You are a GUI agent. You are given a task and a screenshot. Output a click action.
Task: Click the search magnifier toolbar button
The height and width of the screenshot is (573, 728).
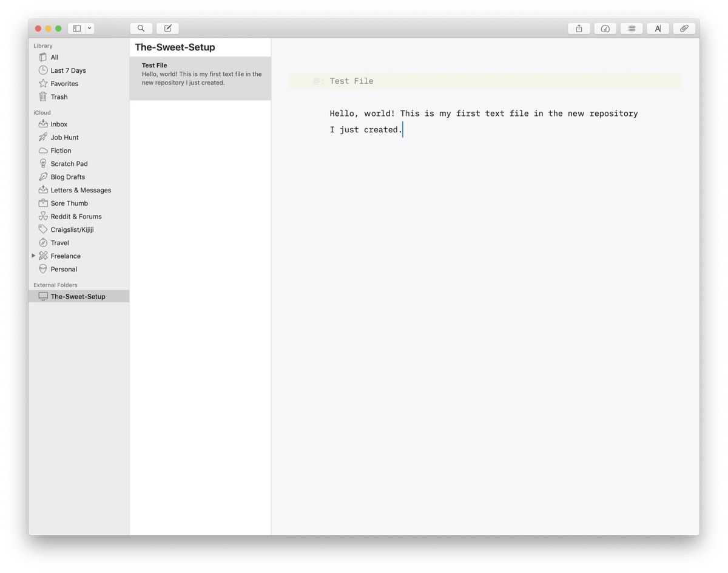pyautogui.click(x=141, y=29)
